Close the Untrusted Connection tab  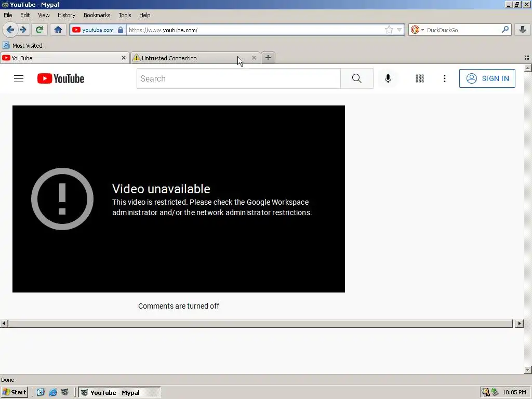coord(254,58)
